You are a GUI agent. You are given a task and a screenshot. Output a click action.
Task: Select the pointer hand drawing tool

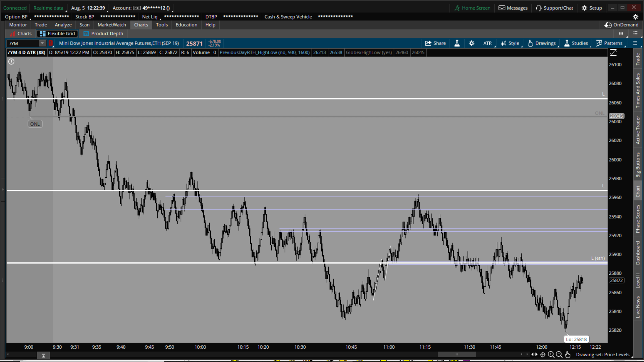pos(568,355)
